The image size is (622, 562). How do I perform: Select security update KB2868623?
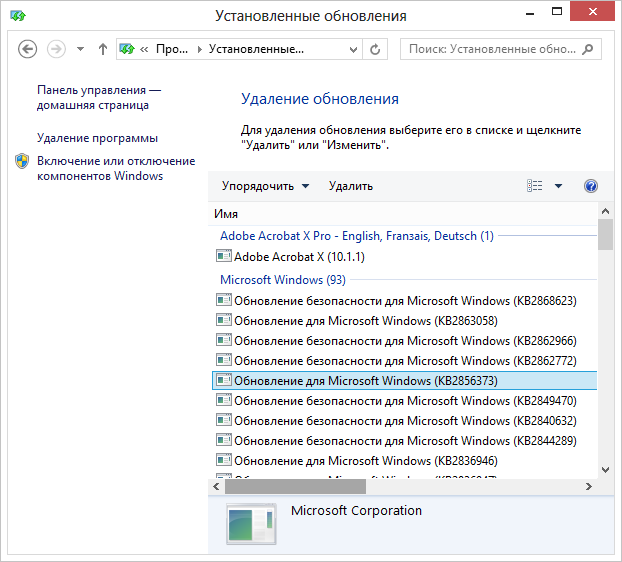pyautogui.click(x=405, y=301)
